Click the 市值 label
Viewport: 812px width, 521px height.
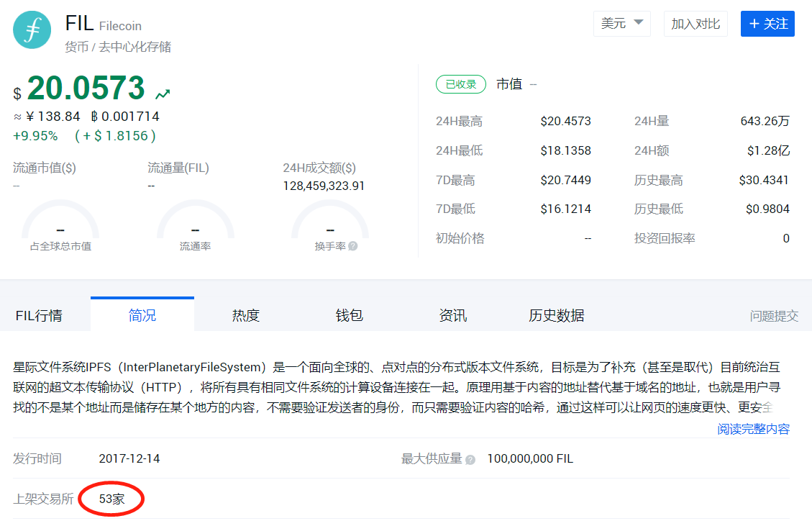(509, 84)
